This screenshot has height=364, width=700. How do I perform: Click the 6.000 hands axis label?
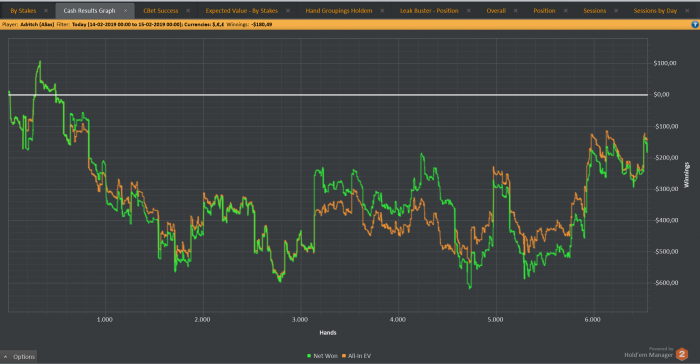coord(592,320)
